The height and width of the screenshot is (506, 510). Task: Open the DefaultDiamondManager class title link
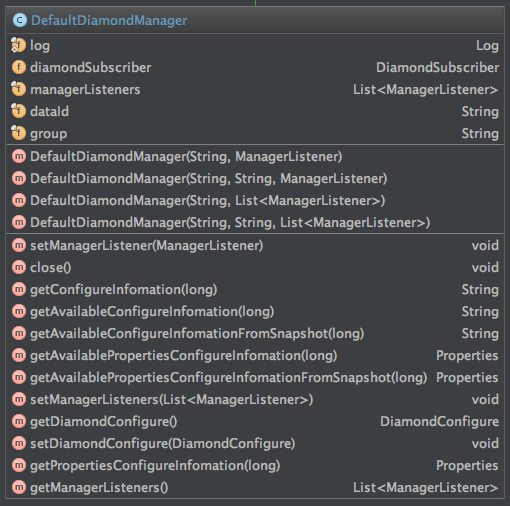109,20
